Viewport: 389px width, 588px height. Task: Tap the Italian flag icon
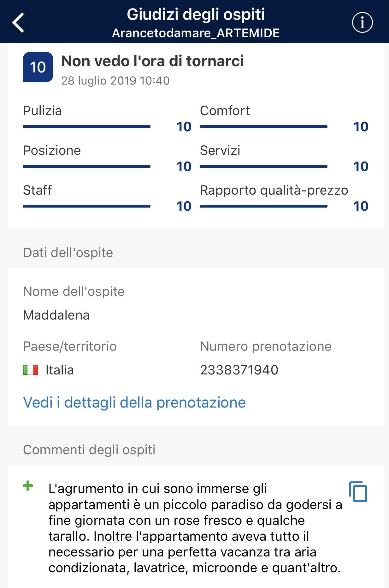tap(30, 370)
